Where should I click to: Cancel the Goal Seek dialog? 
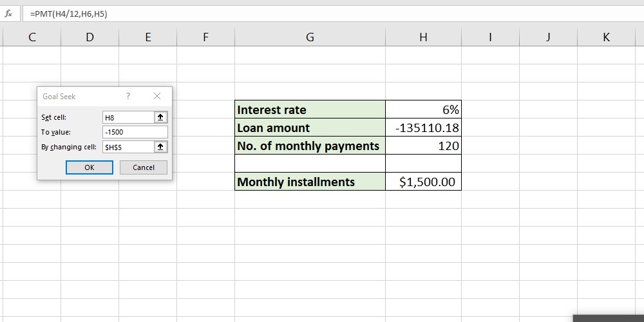coord(144,167)
